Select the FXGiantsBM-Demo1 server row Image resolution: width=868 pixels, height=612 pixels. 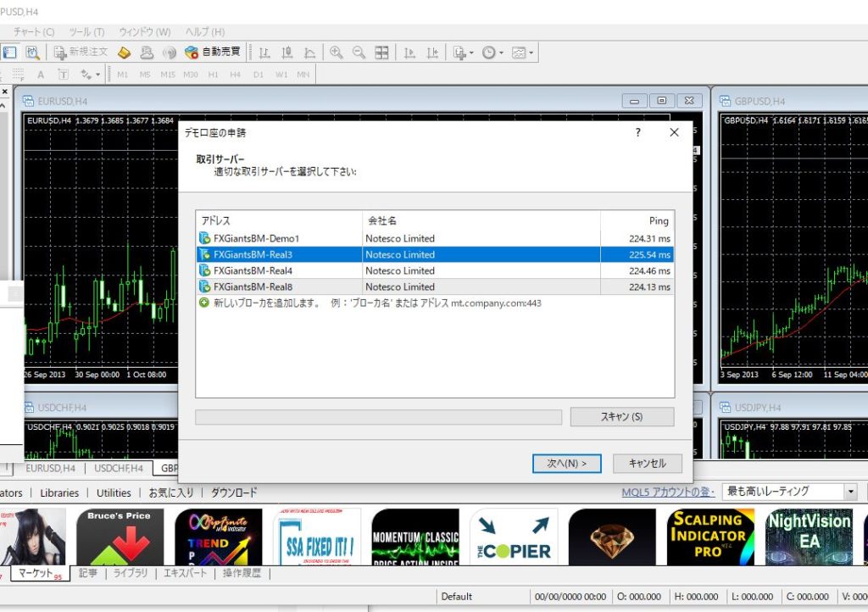(435, 238)
